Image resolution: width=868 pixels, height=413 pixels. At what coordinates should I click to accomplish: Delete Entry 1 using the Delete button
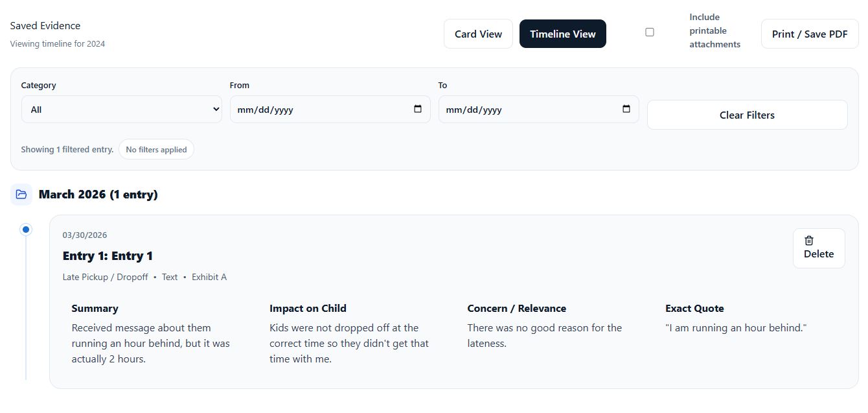click(x=818, y=248)
